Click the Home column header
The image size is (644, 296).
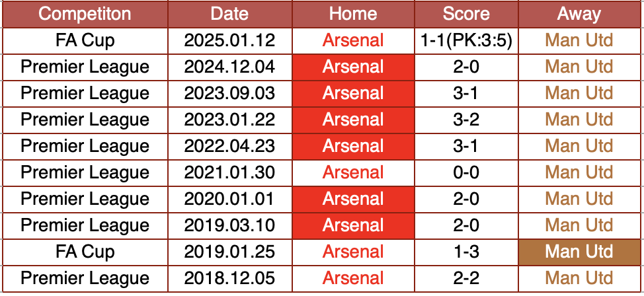tap(353, 14)
